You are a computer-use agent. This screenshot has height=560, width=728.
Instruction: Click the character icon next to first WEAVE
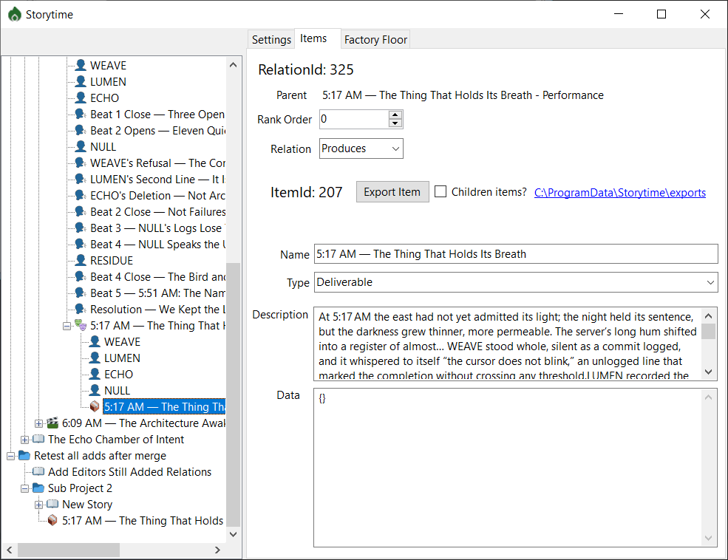(x=81, y=66)
